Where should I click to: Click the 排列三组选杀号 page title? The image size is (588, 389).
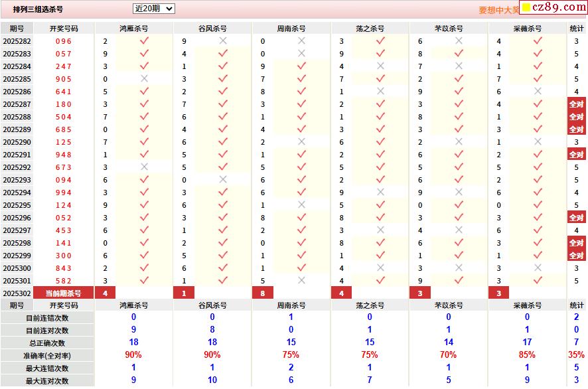pyautogui.click(x=38, y=9)
